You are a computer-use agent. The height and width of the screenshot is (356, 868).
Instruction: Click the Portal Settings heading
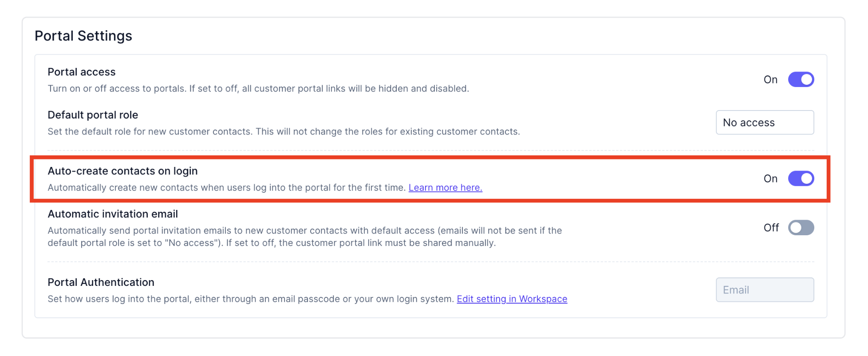coord(83,36)
